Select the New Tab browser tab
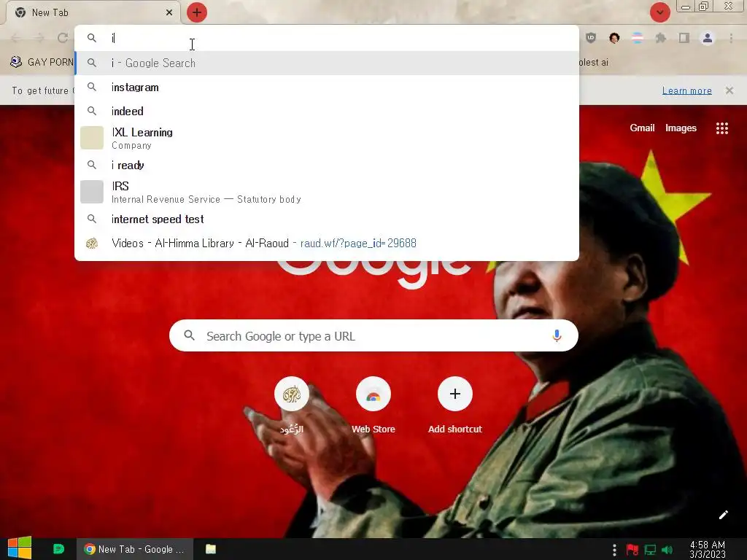 pos(93,12)
